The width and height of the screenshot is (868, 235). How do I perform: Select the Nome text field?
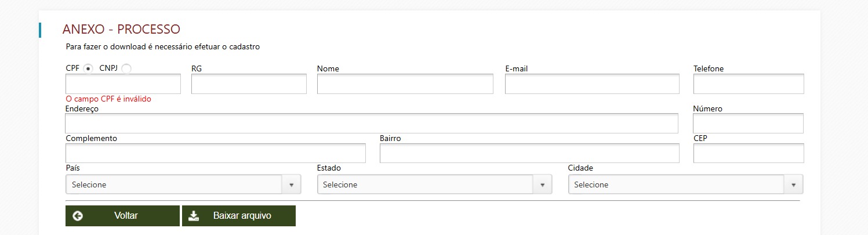click(405, 84)
